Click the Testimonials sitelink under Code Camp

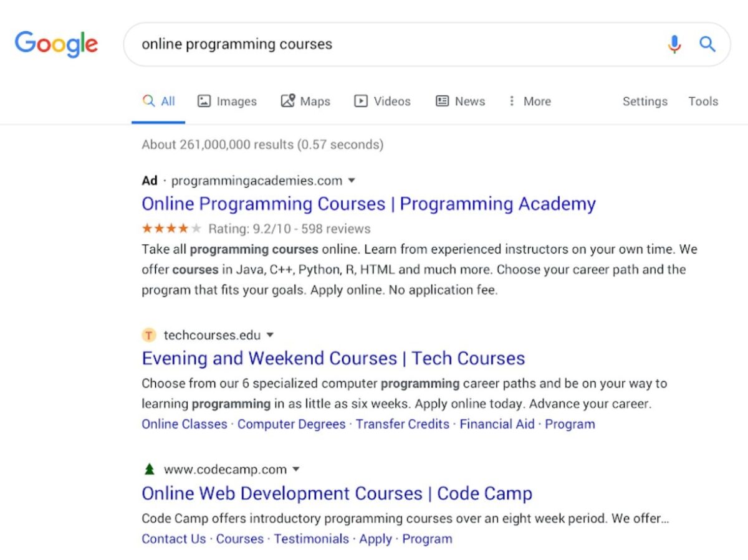(311, 539)
